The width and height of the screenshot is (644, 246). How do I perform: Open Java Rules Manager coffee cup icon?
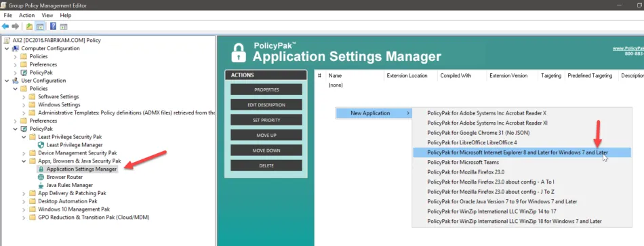tap(41, 185)
